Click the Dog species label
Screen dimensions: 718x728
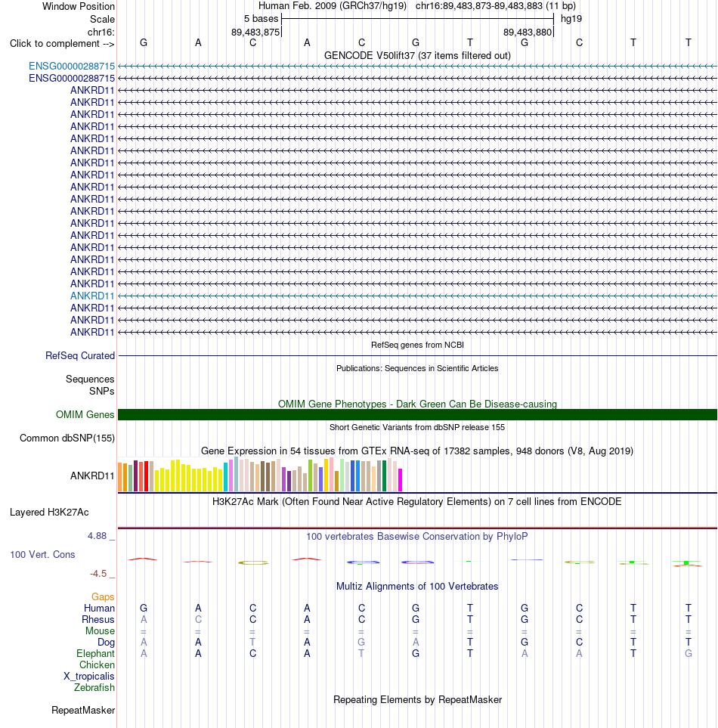point(106,643)
